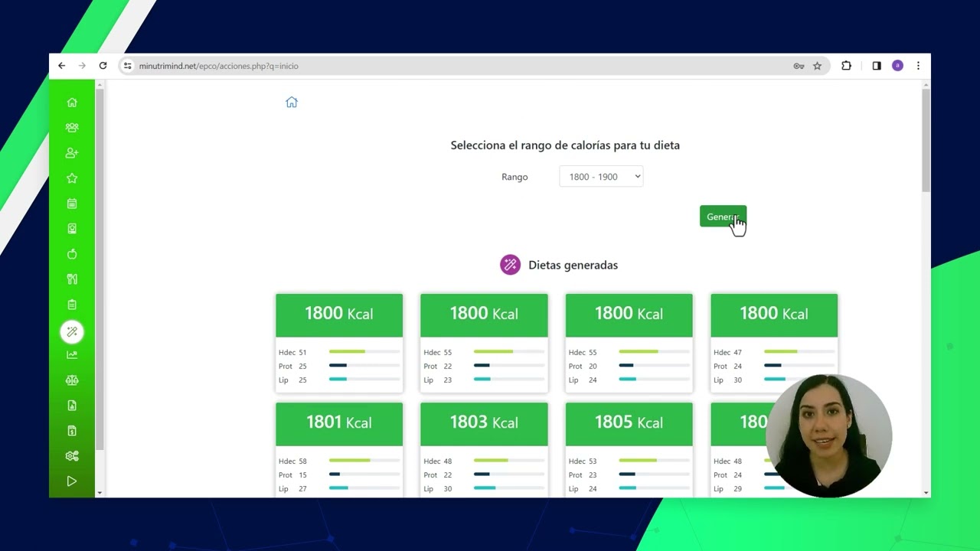Click the browser forward arrow
This screenshot has width=980, height=551.
(82, 66)
